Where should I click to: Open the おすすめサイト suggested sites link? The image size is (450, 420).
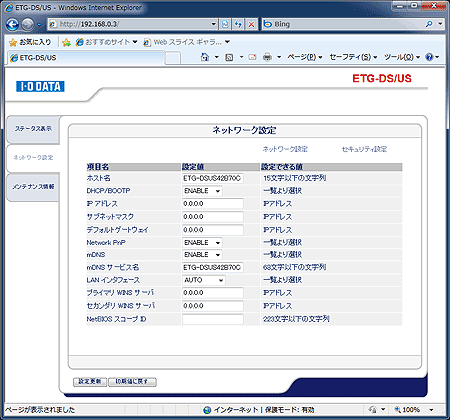click(106, 42)
